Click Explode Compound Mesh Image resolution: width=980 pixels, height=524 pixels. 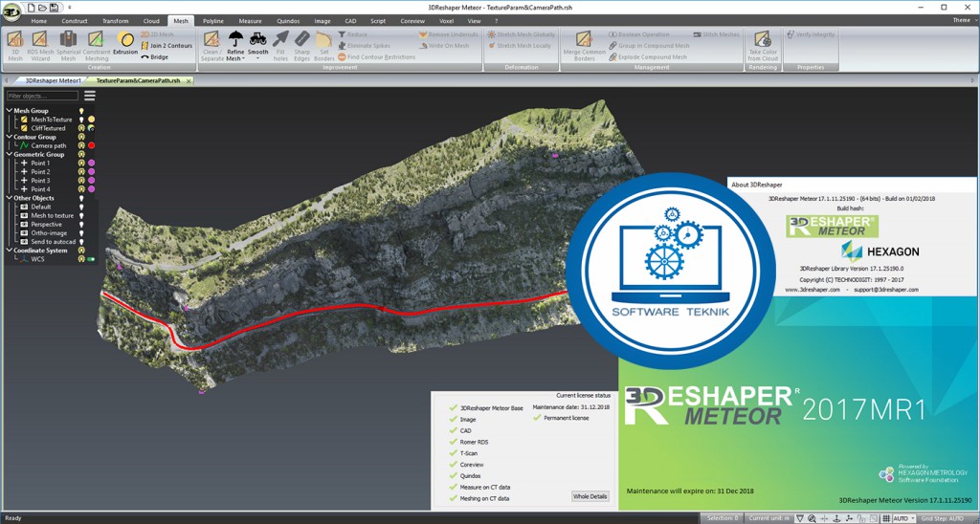648,56
